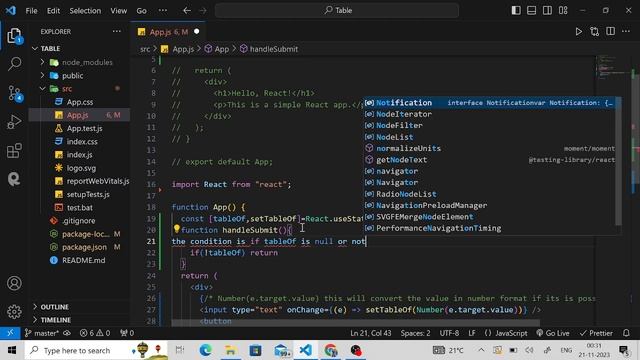Open Customize Layout button

click(x=563, y=10)
